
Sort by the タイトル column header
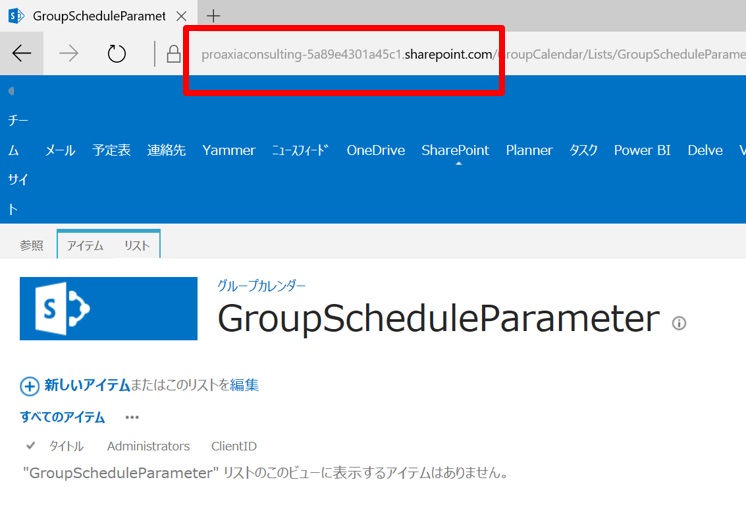pyautogui.click(x=66, y=446)
